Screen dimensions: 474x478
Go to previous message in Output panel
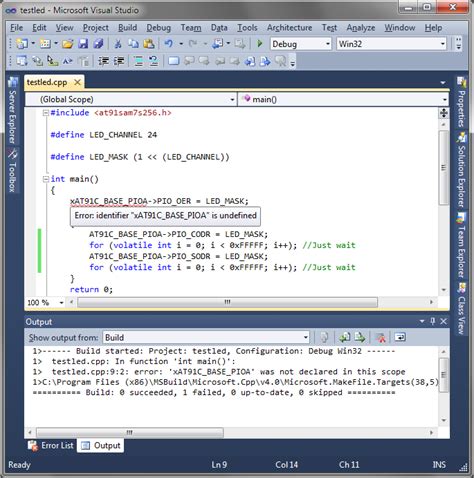(x=344, y=337)
